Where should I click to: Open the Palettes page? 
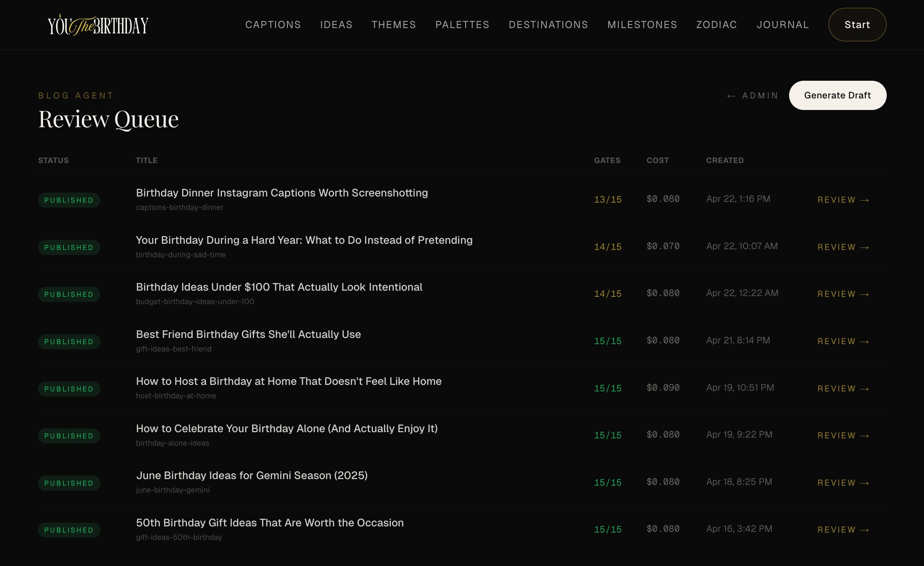[462, 25]
